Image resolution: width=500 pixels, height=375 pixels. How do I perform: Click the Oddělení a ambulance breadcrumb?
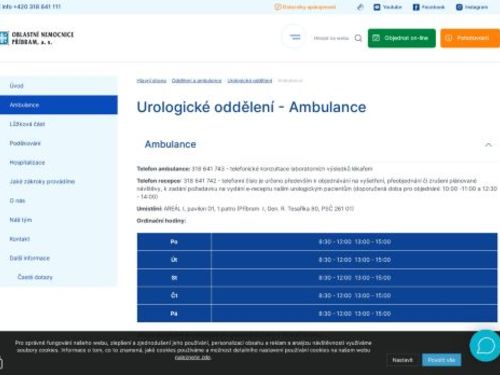[x=197, y=81]
